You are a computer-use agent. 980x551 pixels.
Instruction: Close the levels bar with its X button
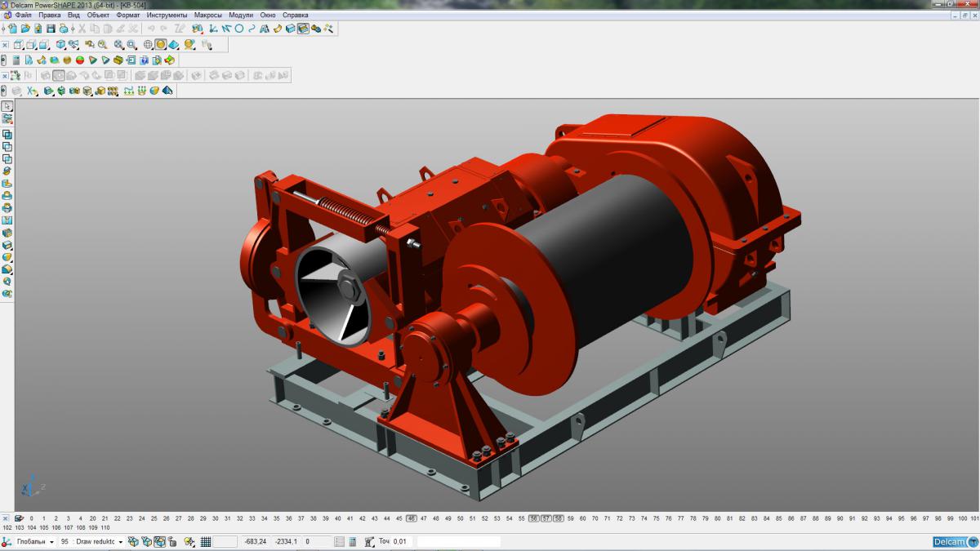click(x=6, y=518)
